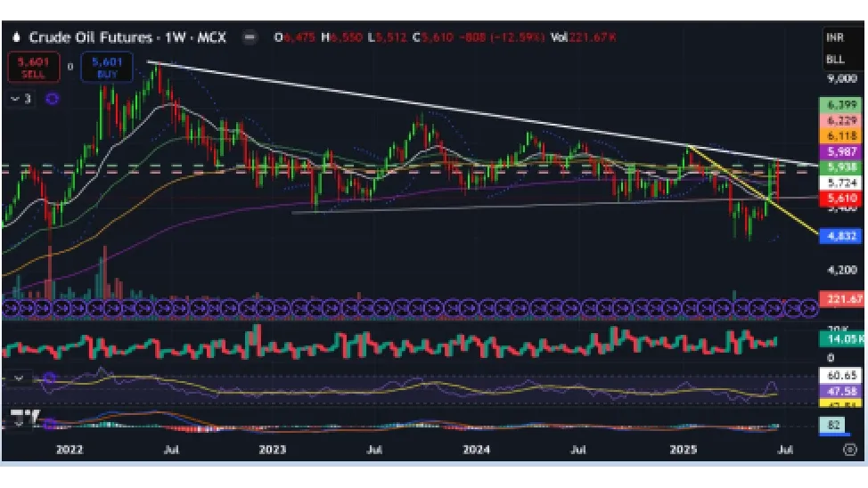Click the purple 5,987 price label
868x488 pixels.
(840, 151)
